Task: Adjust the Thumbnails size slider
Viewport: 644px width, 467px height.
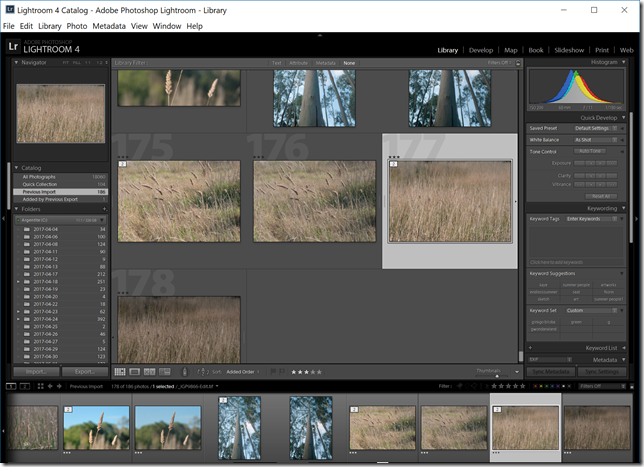Action: coord(497,376)
